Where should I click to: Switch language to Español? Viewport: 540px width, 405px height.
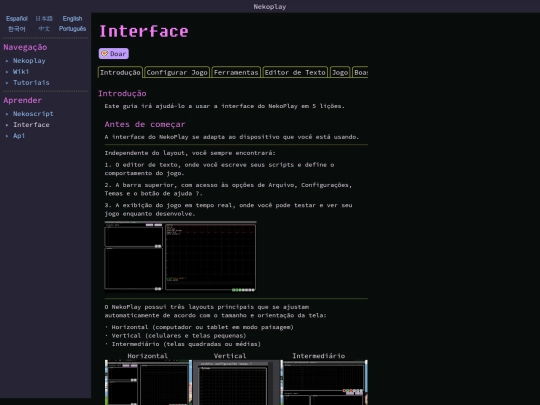point(17,19)
